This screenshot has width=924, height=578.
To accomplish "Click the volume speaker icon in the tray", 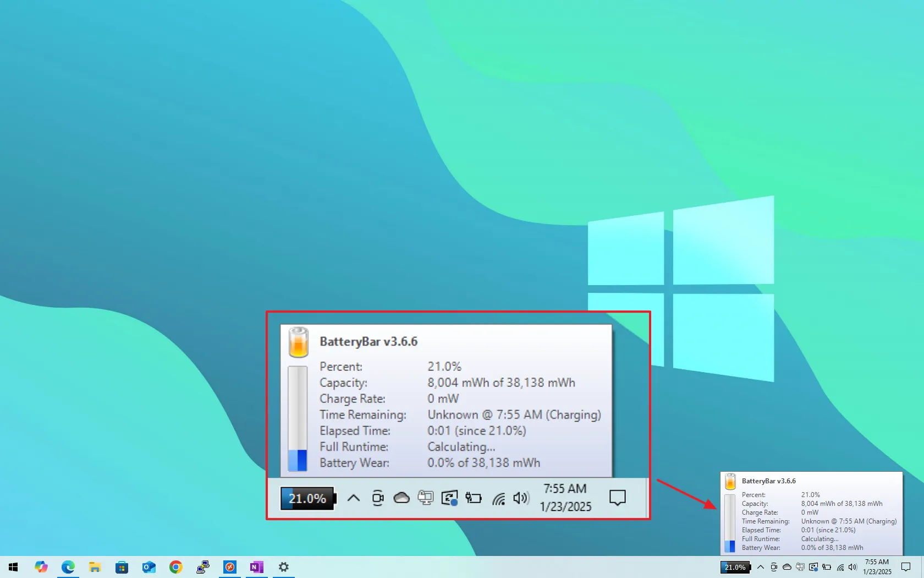I will click(521, 498).
